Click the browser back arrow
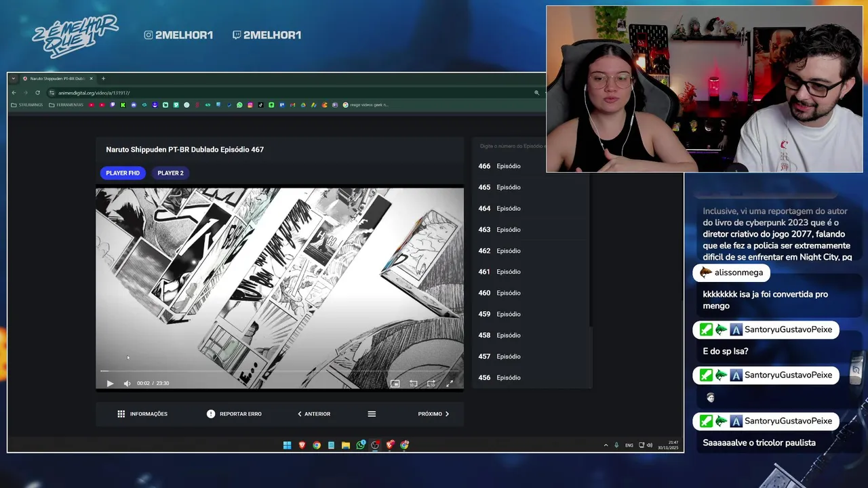Screen dimensions: 868x488 pos(14,93)
